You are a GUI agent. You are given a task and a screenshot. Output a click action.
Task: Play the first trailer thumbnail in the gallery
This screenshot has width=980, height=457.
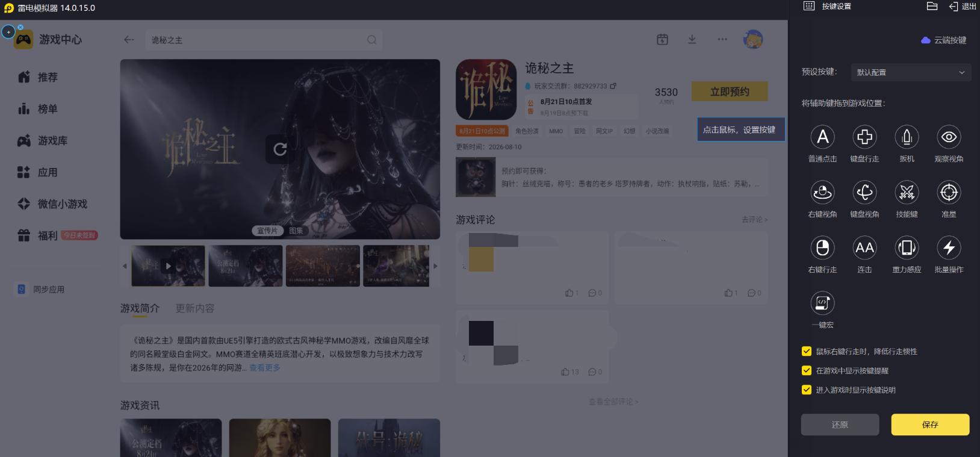click(168, 266)
